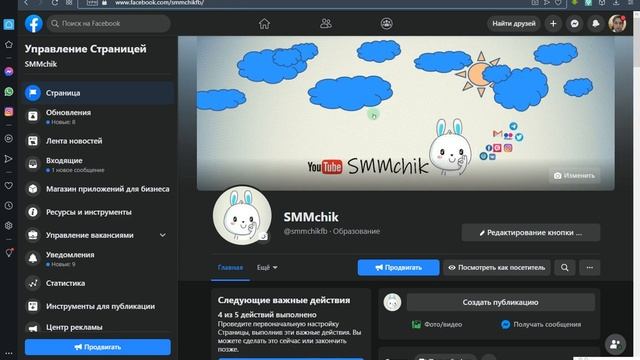640x360 pixels.
Task: Expand Управление вакансиями chevron
Action: (162, 235)
